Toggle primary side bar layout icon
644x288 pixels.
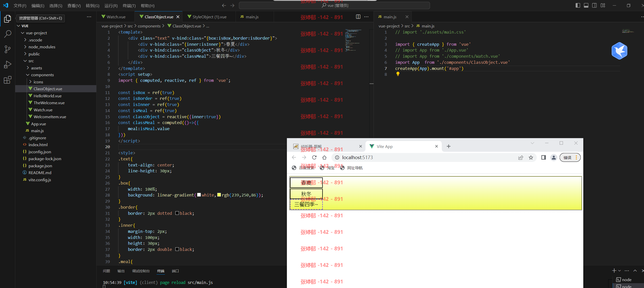(578, 5)
